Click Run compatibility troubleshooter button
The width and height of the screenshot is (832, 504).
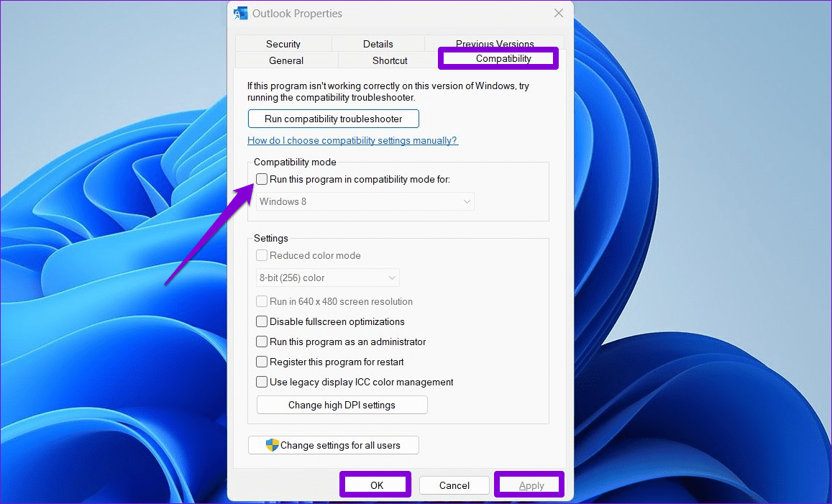coord(333,119)
